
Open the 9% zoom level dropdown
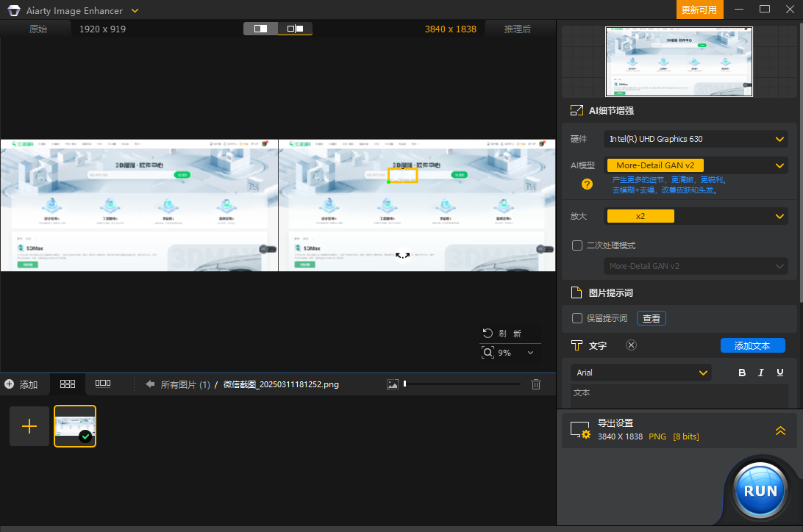coord(531,353)
